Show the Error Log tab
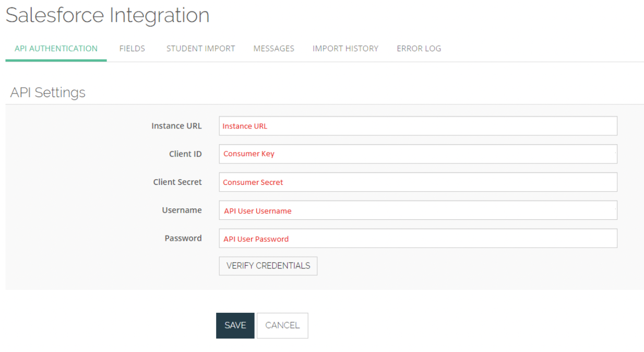This screenshot has height=352, width=644. [419, 49]
